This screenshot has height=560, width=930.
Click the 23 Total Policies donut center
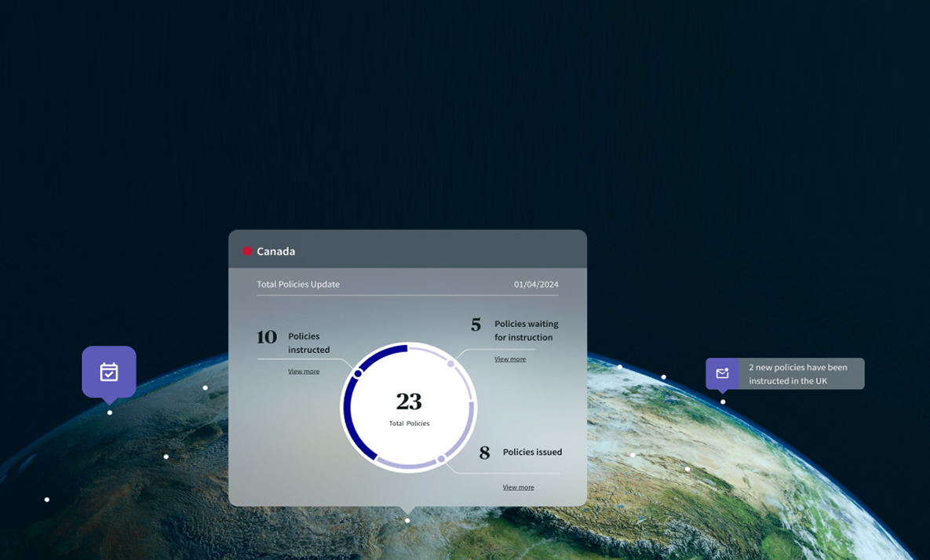pos(409,408)
